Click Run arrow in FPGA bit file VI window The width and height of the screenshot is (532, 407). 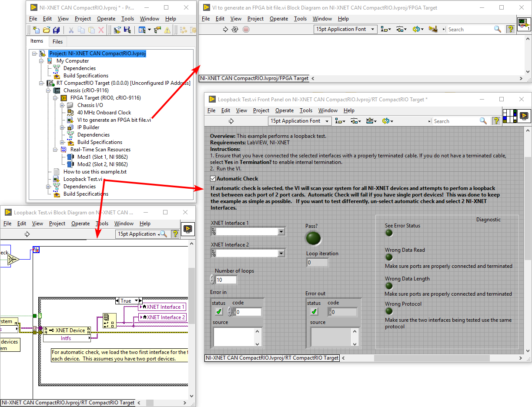click(225, 30)
